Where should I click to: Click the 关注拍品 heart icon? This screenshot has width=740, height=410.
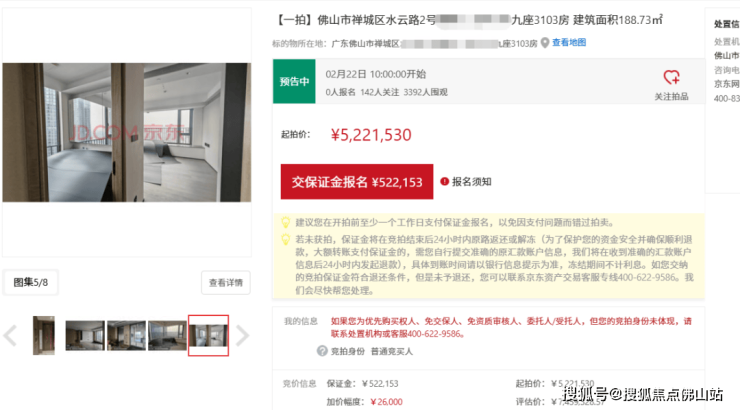(671, 77)
